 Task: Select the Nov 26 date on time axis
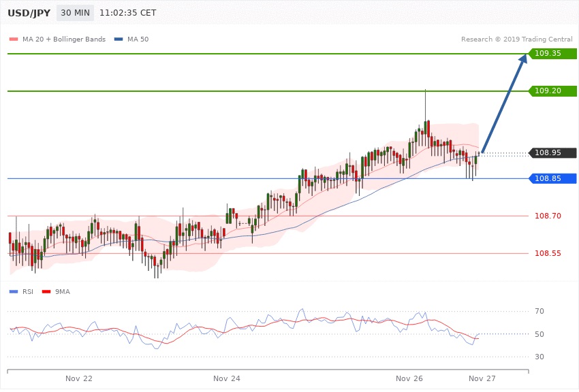[409, 378]
